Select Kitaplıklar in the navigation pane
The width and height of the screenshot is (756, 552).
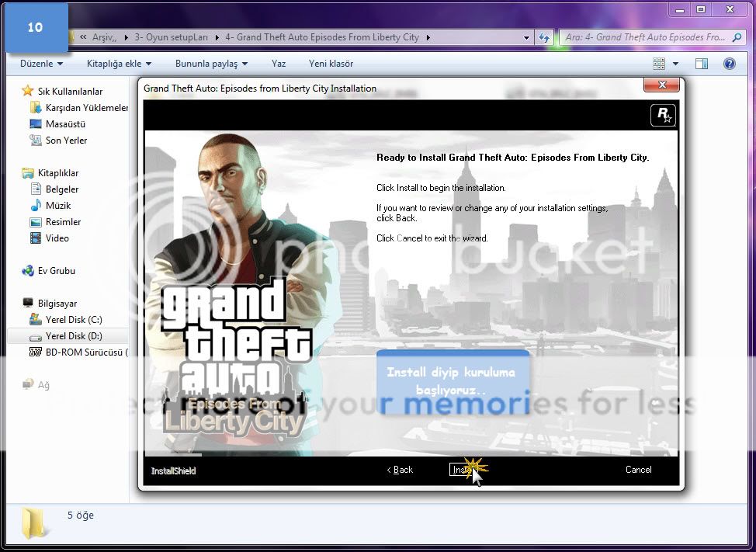58,172
